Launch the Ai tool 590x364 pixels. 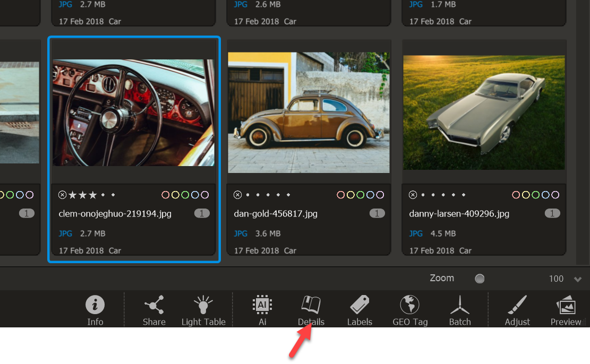tap(262, 310)
